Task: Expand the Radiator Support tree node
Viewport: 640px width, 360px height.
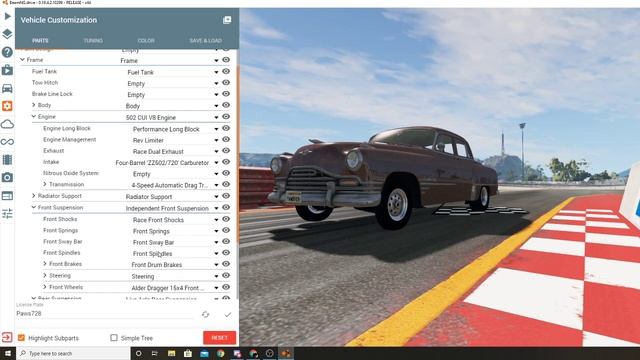Action: (x=33, y=196)
